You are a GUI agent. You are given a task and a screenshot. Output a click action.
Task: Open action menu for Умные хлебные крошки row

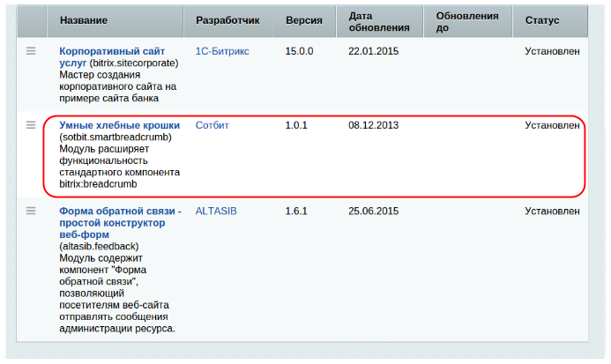click(31, 125)
